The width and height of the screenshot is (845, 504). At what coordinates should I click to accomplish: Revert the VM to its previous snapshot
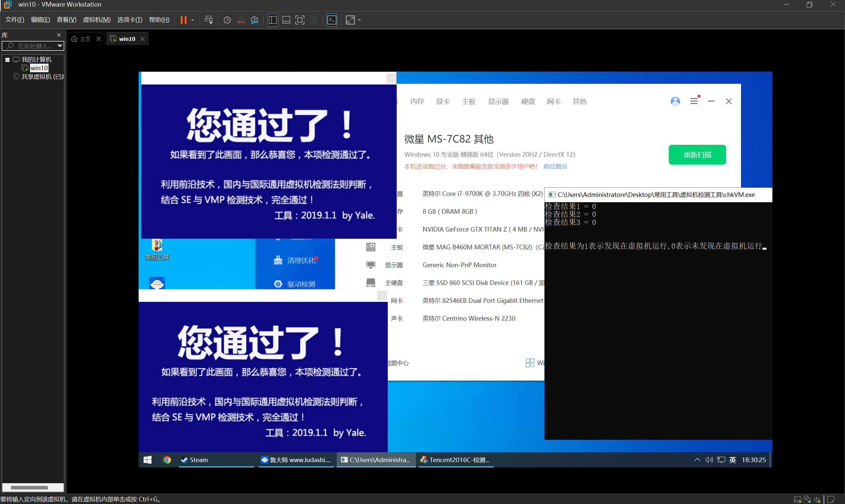click(241, 20)
